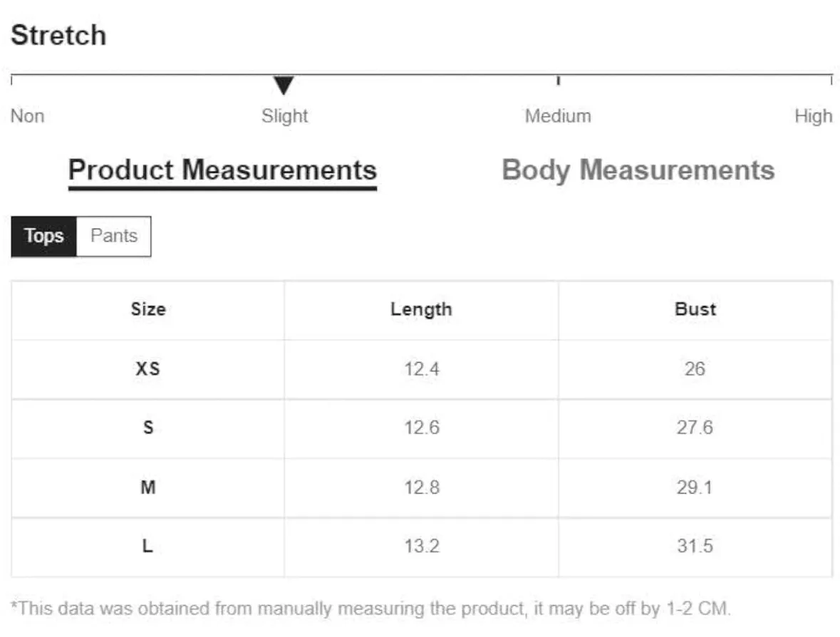Image resolution: width=840 pixels, height=637 pixels.
Task: Click the Non stretch label
Action: click(27, 115)
